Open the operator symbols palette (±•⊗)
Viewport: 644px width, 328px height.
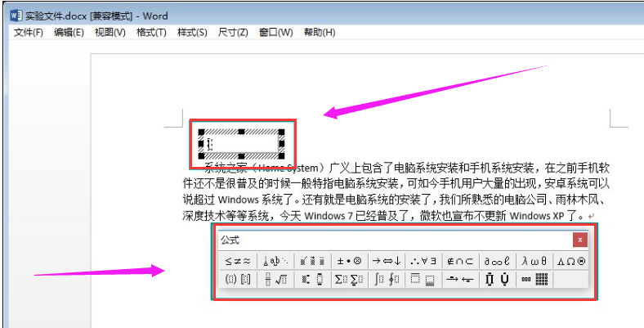coord(349,262)
